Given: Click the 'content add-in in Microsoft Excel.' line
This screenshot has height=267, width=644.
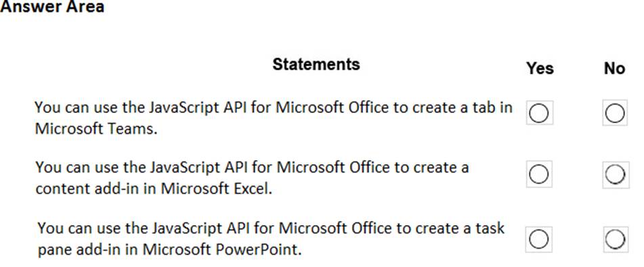Looking at the screenshot, I should pyautogui.click(x=154, y=189).
